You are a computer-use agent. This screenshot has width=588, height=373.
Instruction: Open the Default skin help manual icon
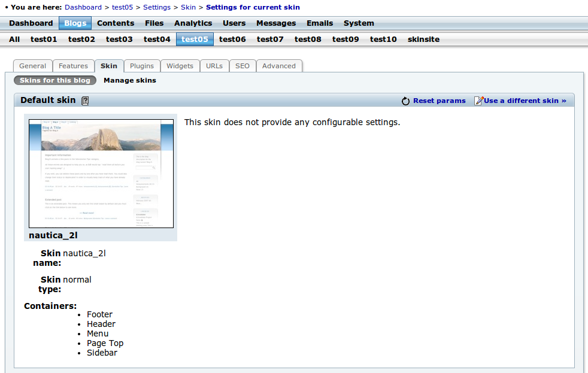[85, 101]
